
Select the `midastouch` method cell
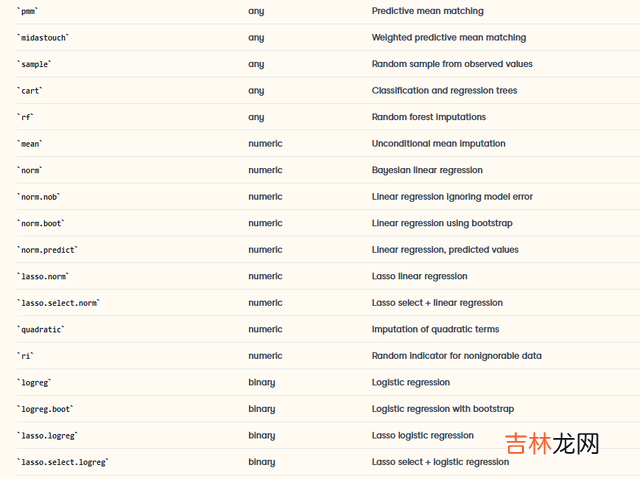tap(43, 38)
